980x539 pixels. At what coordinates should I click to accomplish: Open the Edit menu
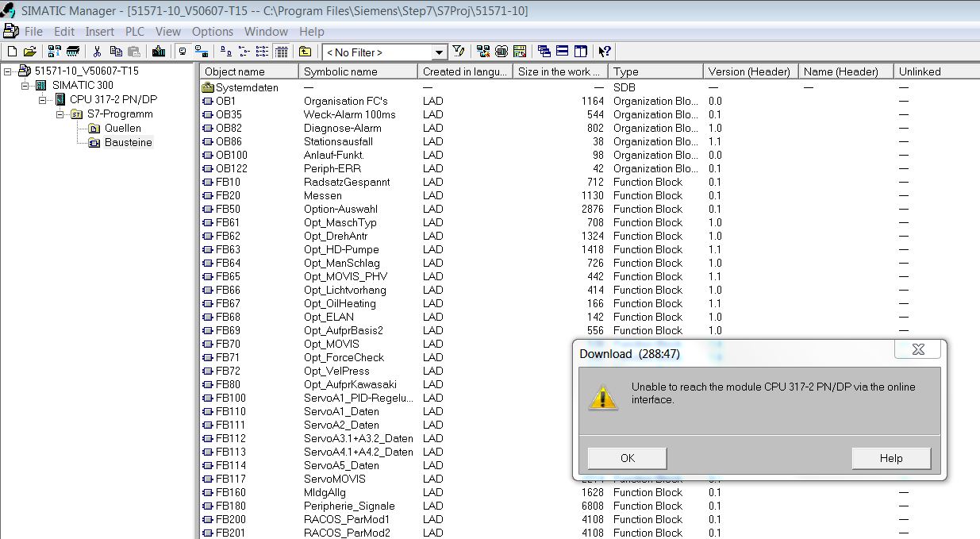64,32
